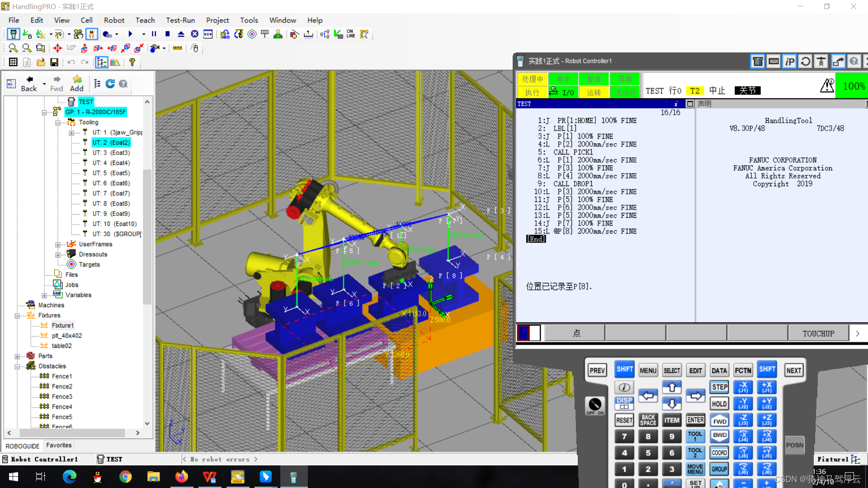Click the grid table icon in bottom toolbar
The image size is (868, 488).
[13, 62]
